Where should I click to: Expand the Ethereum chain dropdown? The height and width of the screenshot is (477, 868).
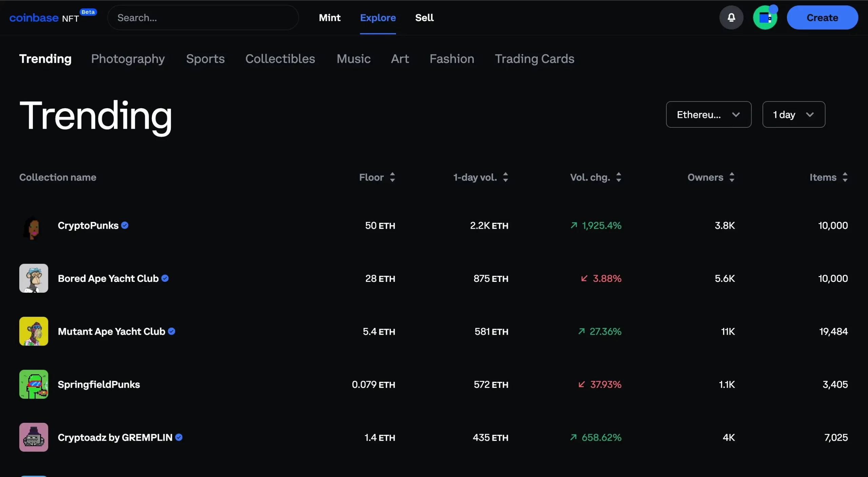point(709,115)
